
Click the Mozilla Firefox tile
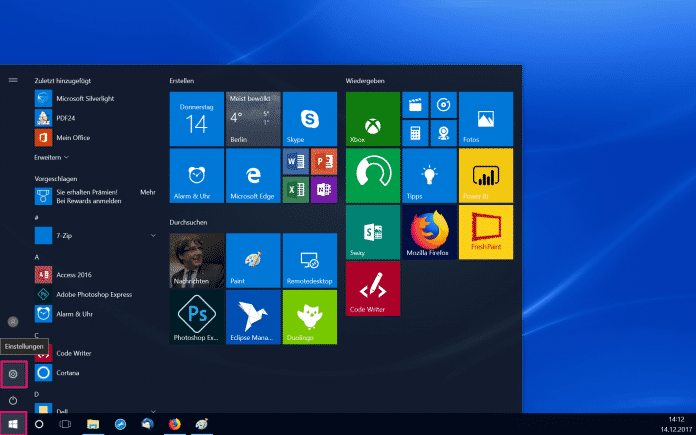(428, 233)
